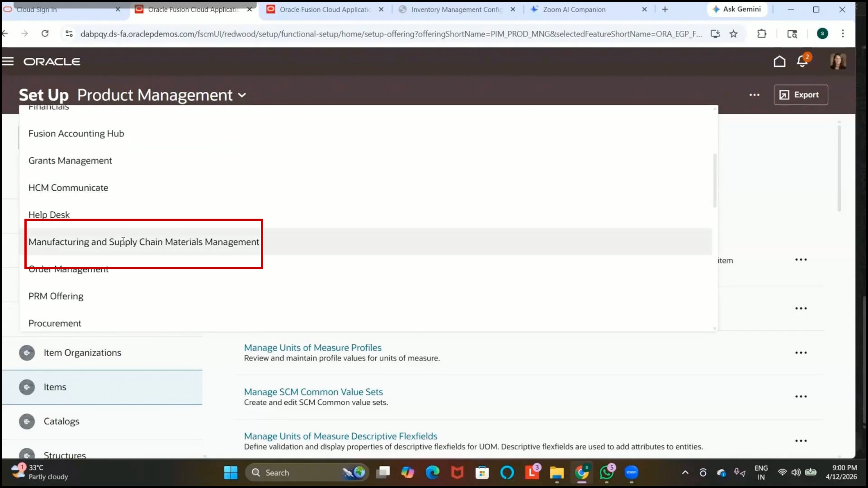
Task: Open Manage SCM Common Value Sets link
Action: pyautogui.click(x=313, y=392)
